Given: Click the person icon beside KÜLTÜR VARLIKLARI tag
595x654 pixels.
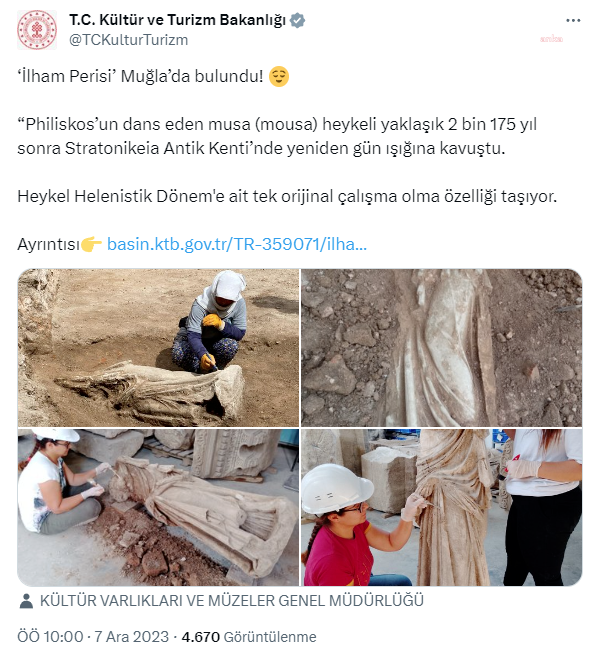Looking at the screenshot, I should pyautogui.click(x=26, y=601).
